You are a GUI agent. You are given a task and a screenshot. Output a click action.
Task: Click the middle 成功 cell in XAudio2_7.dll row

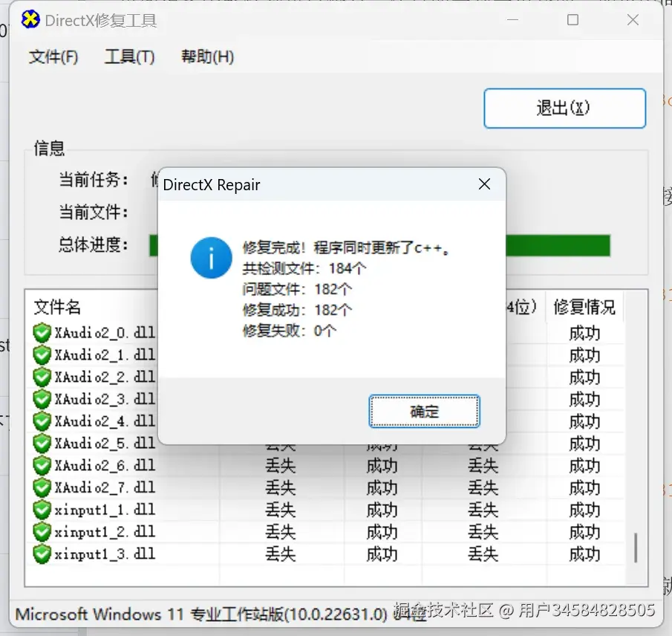382,488
